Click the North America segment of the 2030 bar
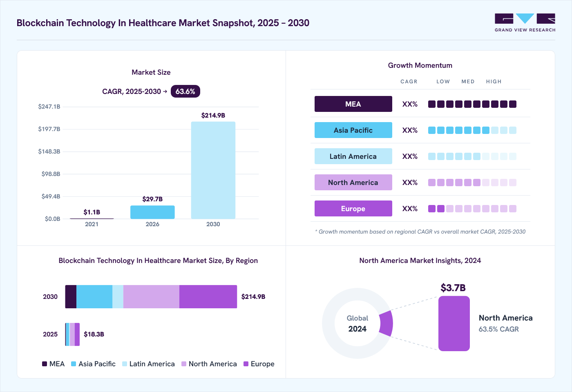The width and height of the screenshot is (572, 392). point(151,297)
